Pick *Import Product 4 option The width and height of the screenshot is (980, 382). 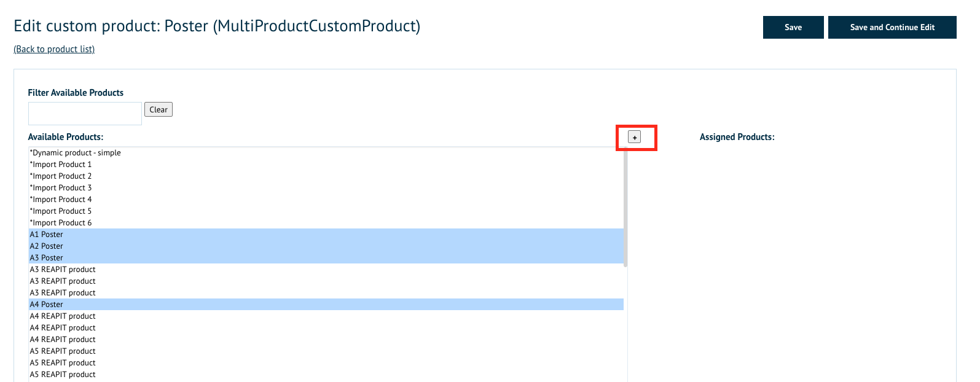[61, 200]
